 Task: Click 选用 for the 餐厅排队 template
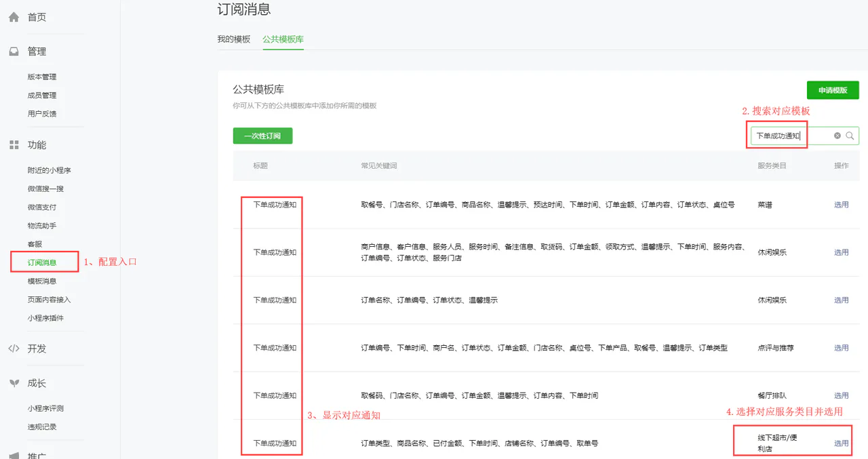(841, 395)
